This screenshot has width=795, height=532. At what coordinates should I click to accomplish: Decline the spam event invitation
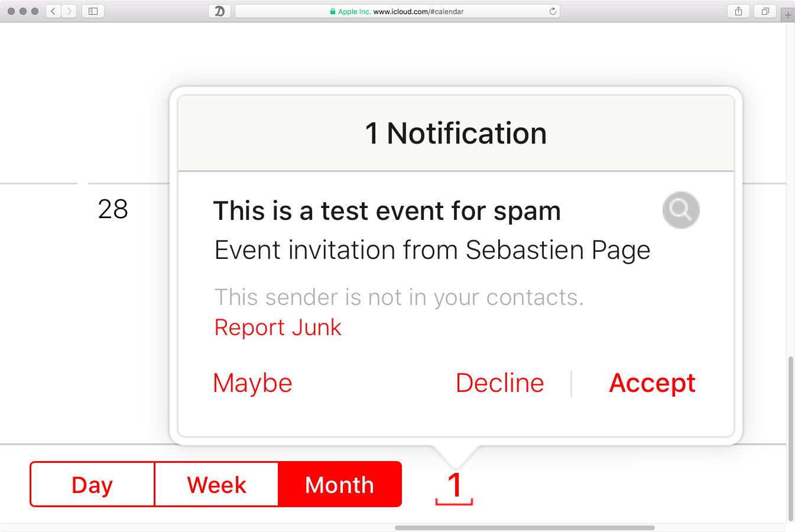pos(499,383)
